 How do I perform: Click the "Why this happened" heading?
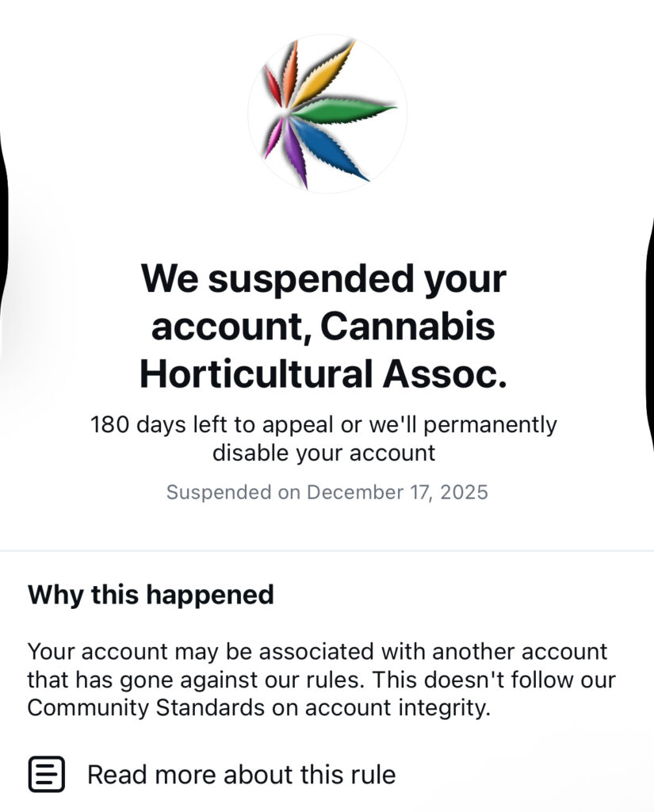pyautogui.click(x=151, y=594)
